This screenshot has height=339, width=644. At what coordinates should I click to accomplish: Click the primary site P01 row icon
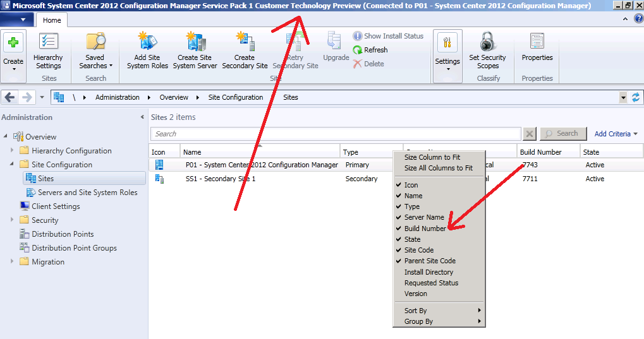pos(159,165)
